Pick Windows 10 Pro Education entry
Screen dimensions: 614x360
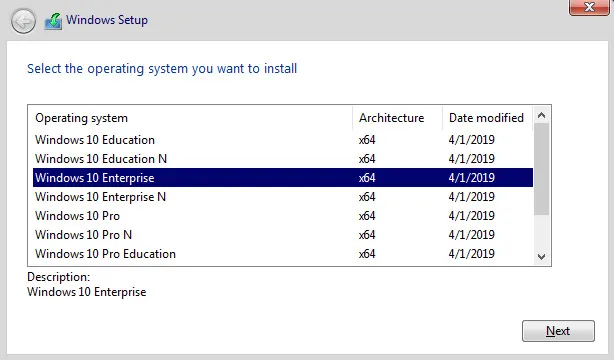283,253
